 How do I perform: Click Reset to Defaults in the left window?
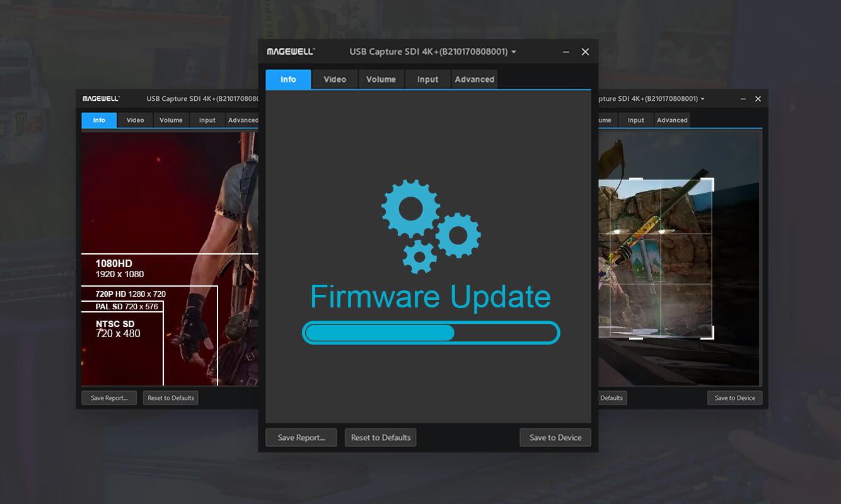click(170, 398)
